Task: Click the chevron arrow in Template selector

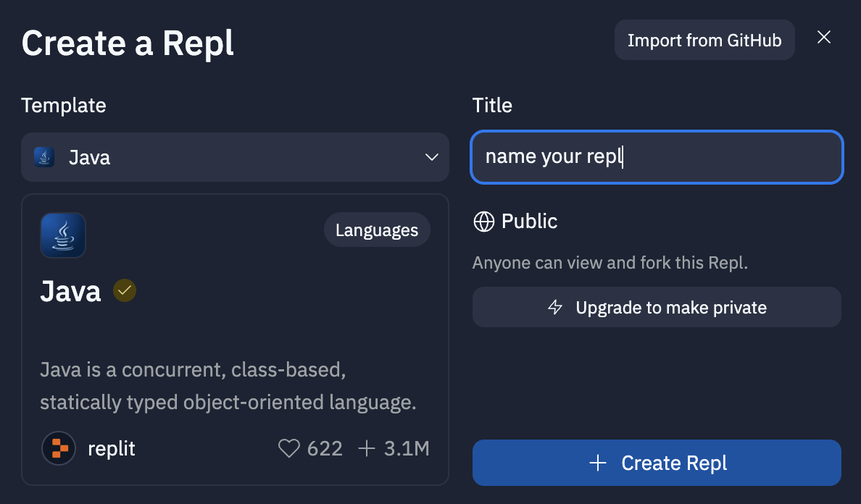Action: [432, 157]
